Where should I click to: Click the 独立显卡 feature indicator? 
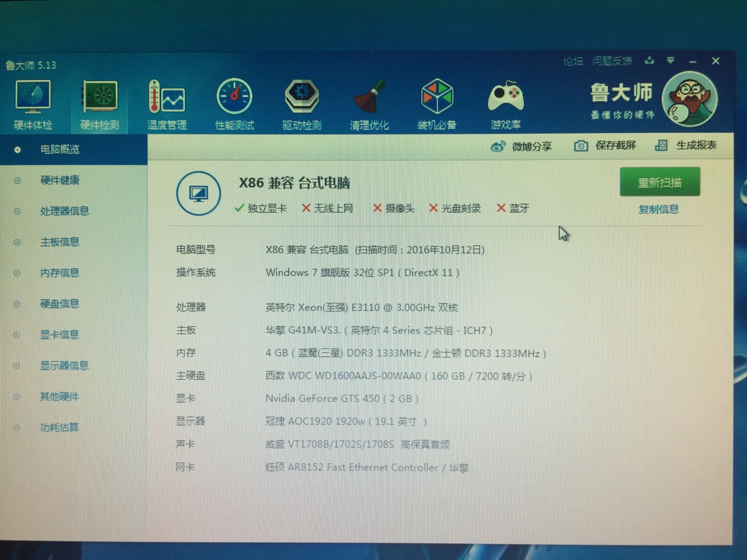pyautogui.click(x=261, y=208)
